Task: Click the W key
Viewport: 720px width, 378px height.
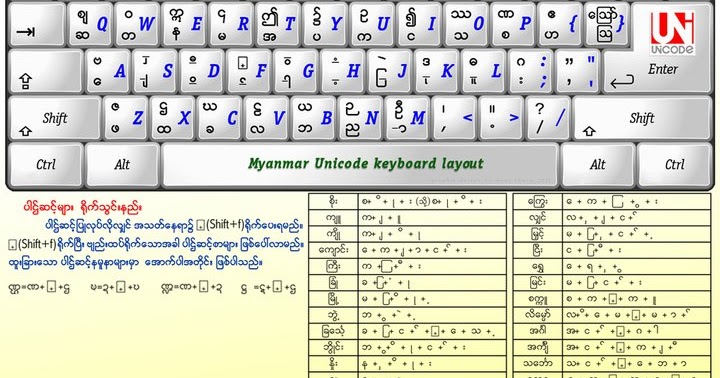Action: tap(137, 24)
